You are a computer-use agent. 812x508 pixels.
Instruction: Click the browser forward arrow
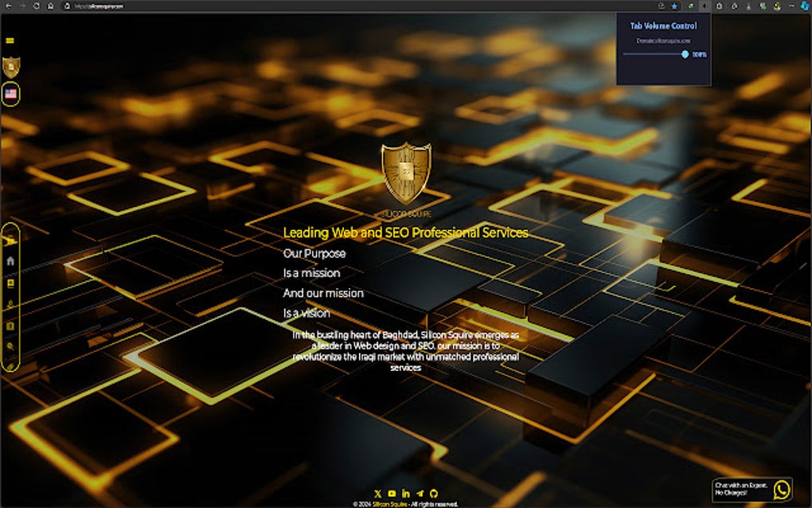pyautogui.click(x=22, y=6)
